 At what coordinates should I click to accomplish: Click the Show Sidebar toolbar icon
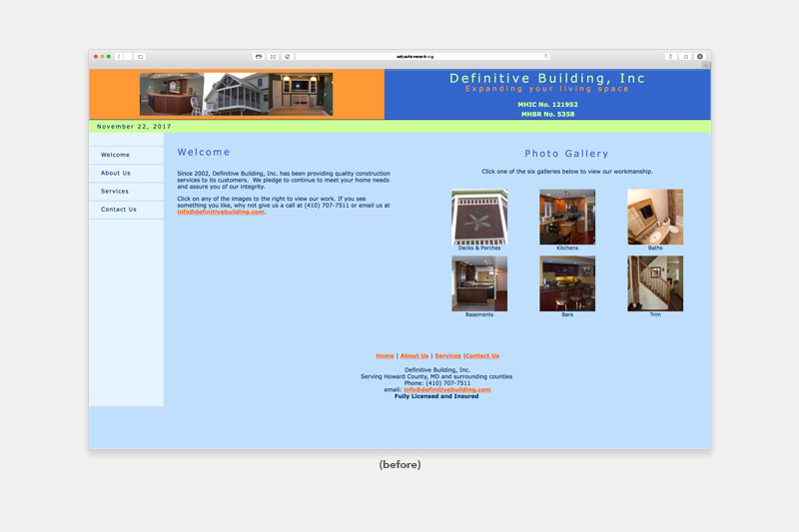click(141, 56)
